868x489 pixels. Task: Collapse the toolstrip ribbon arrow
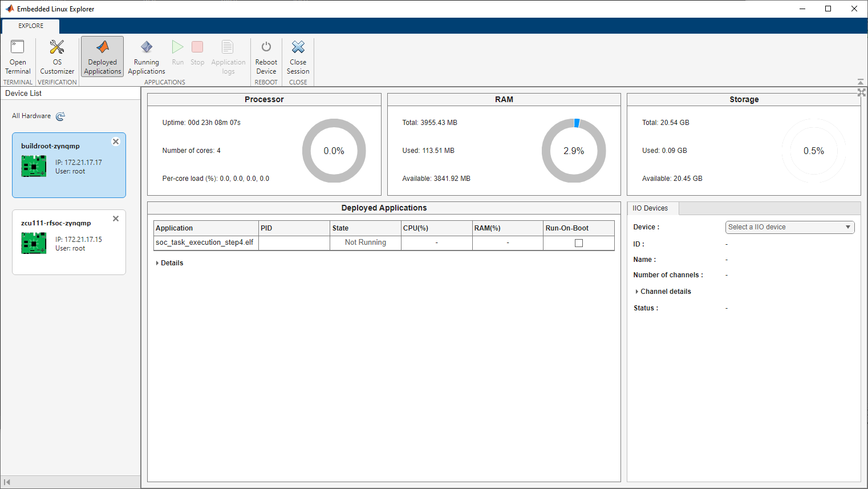(861, 82)
